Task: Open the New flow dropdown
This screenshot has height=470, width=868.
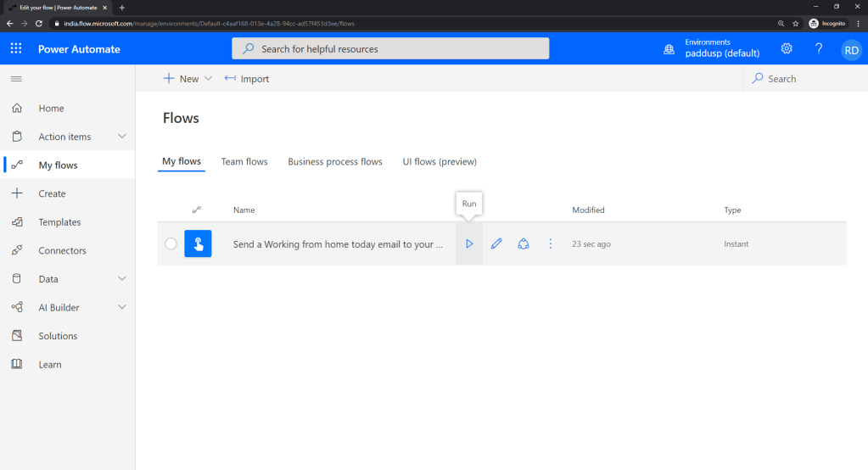Action: (188, 79)
